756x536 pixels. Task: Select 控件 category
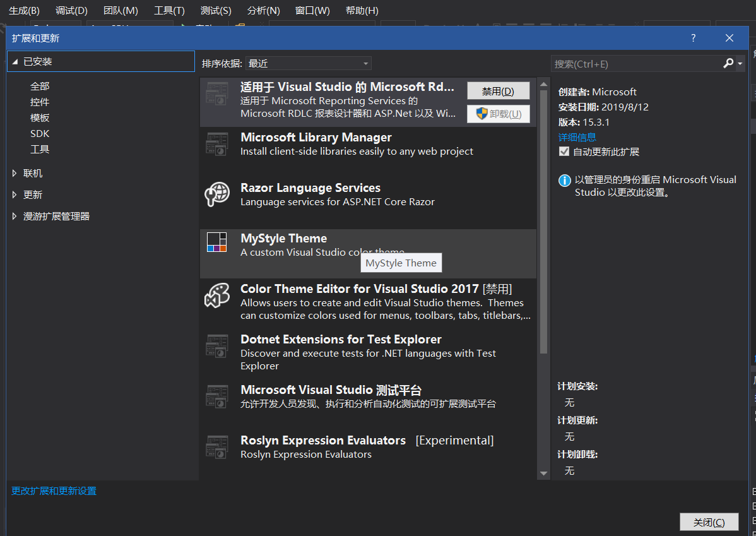(40, 102)
